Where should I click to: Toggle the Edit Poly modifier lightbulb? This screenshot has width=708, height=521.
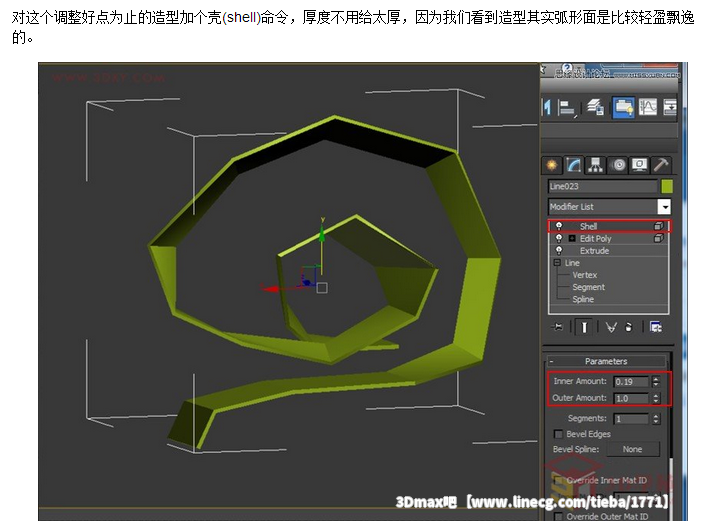click(559, 238)
